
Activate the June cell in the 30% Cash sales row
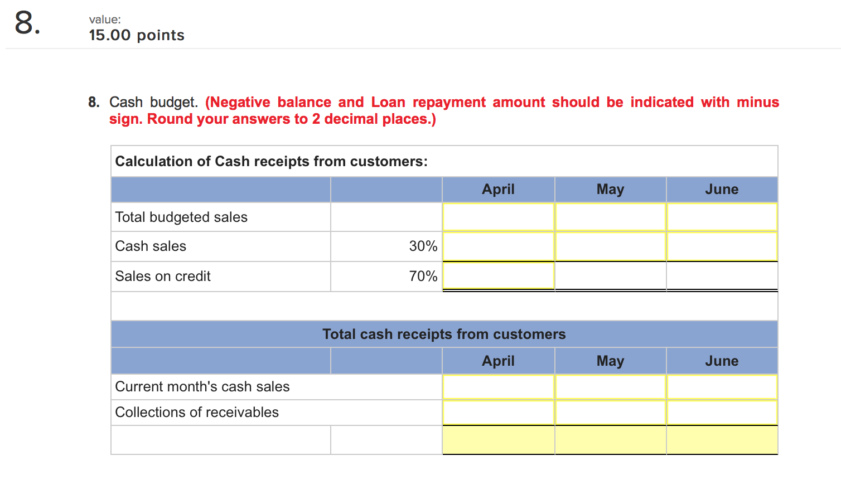(x=722, y=246)
